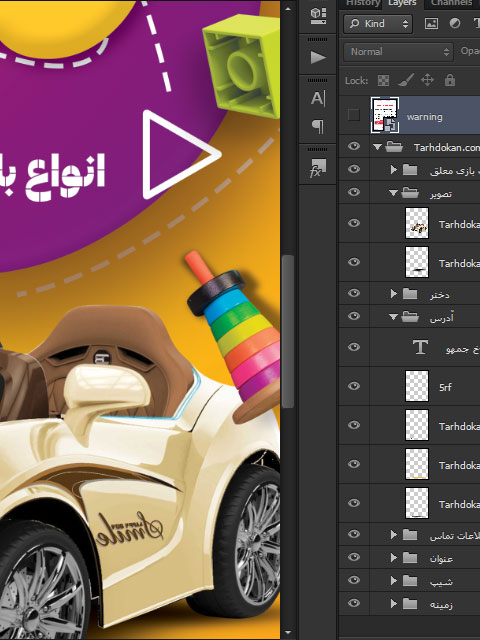Open the Normal blend mode dropdown
Image resolution: width=480 pixels, height=640 pixels.
coord(398,52)
